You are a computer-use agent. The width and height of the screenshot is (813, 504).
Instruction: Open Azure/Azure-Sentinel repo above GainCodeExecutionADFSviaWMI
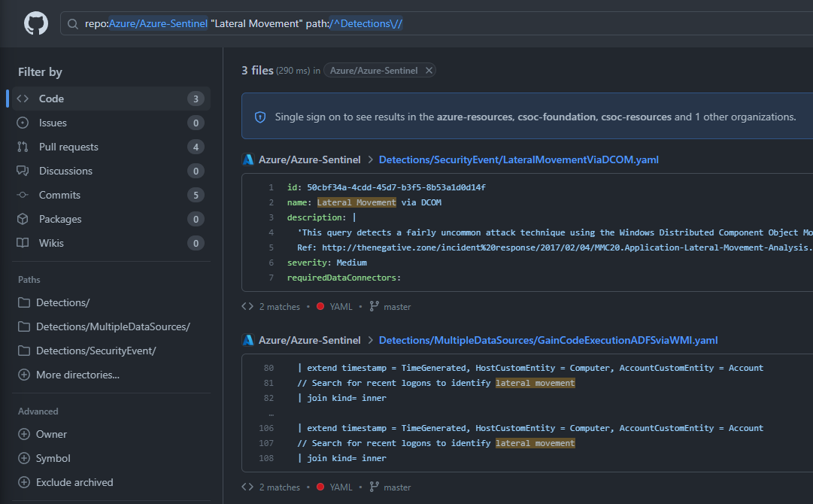tap(310, 340)
